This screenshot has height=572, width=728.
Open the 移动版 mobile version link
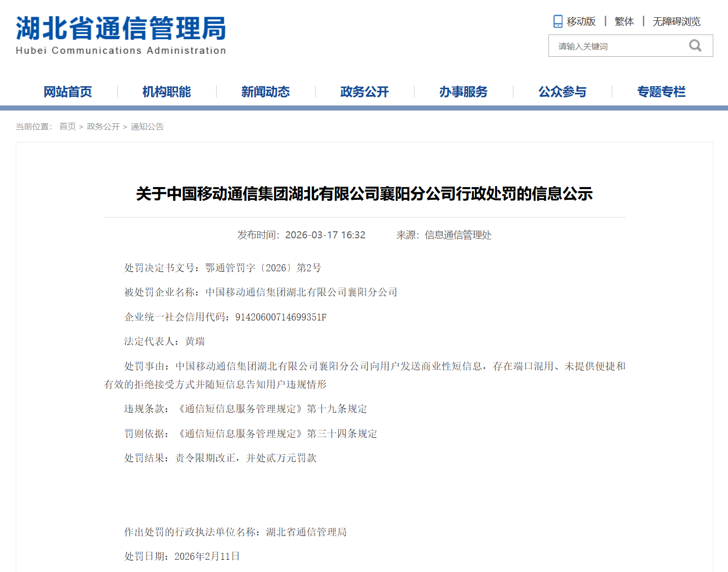[x=581, y=21]
